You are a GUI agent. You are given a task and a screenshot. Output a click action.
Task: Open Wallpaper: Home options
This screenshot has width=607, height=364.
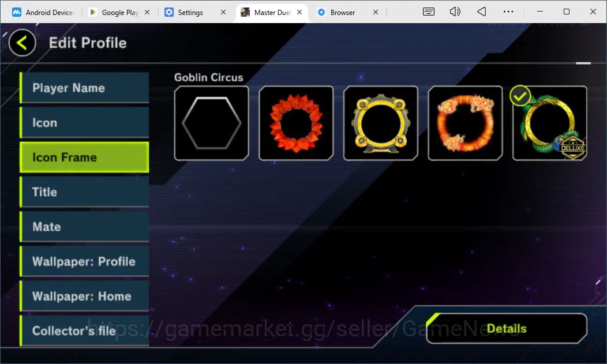(84, 296)
